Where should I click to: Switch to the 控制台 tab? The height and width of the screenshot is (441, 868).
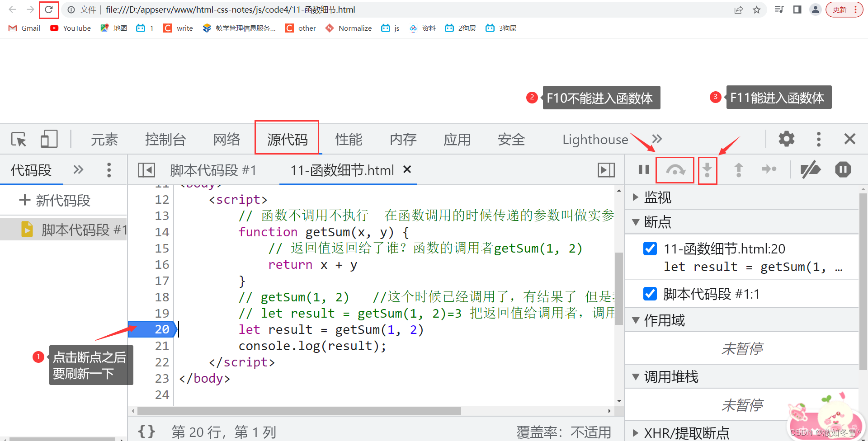(x=165, y=140)
